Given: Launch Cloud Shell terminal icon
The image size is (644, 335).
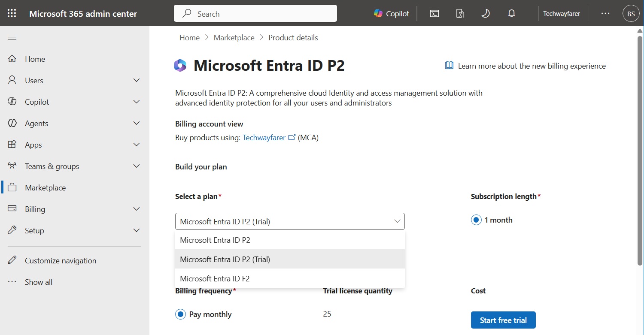Looking at the screenshot, I should point(434,14).
